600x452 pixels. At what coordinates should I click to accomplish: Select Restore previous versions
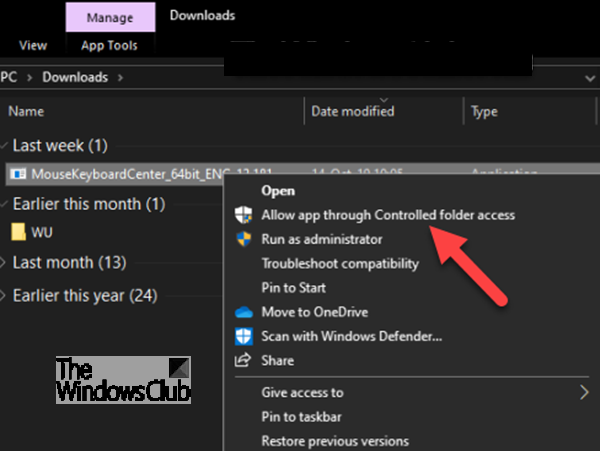coord(335,441)
